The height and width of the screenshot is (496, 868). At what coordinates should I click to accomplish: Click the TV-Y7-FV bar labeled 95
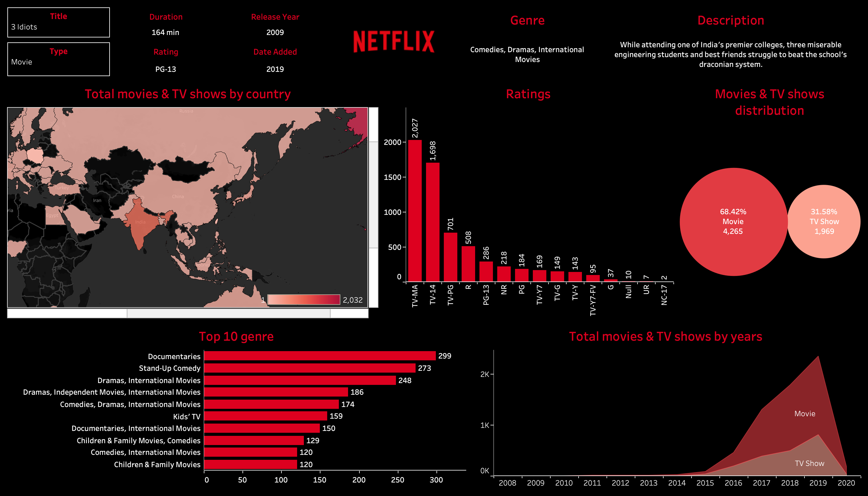[x=593, y=278]
